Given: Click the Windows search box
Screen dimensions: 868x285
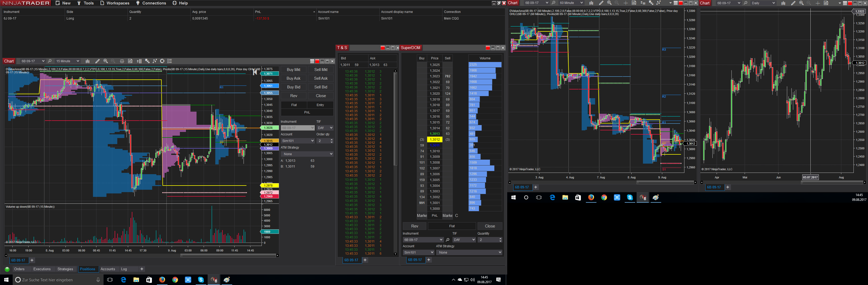Looking at the screenshot, I should 58,280.
